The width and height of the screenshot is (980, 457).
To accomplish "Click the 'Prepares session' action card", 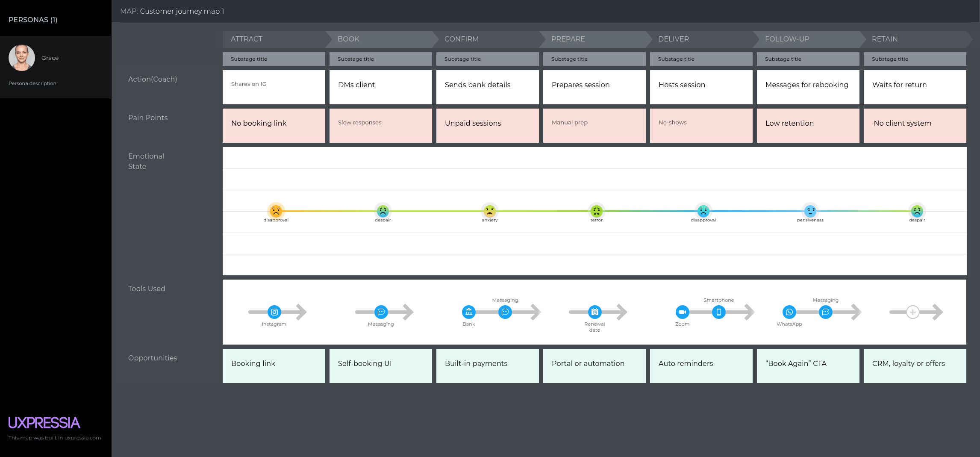I will pyautogui.click(x=594, y=87).
